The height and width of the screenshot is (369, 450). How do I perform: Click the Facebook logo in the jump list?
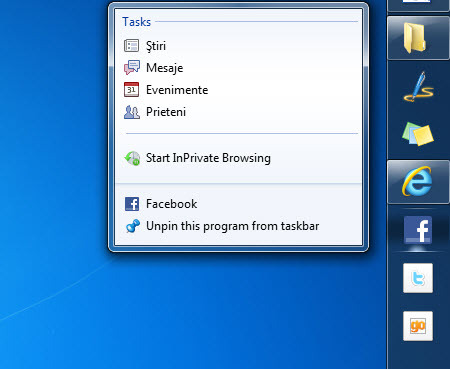(132, 204)
